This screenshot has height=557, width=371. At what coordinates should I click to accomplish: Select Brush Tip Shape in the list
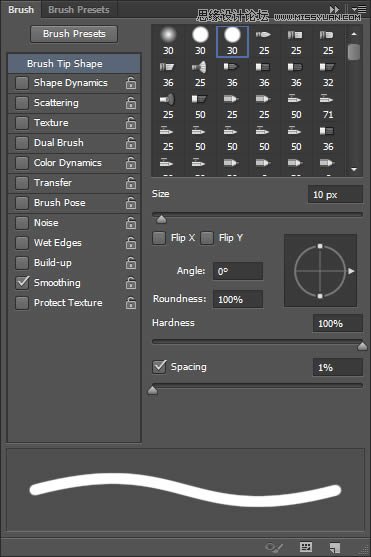point(74,64)
